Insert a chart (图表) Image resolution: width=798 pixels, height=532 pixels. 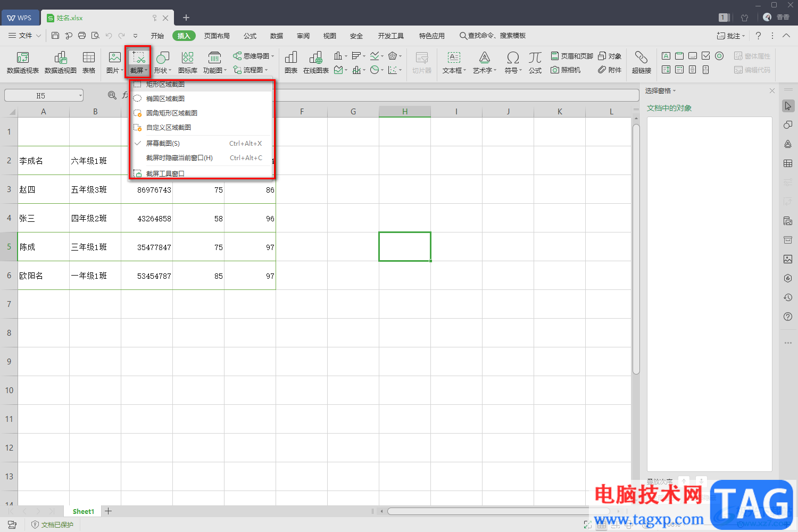pos(291,62)
